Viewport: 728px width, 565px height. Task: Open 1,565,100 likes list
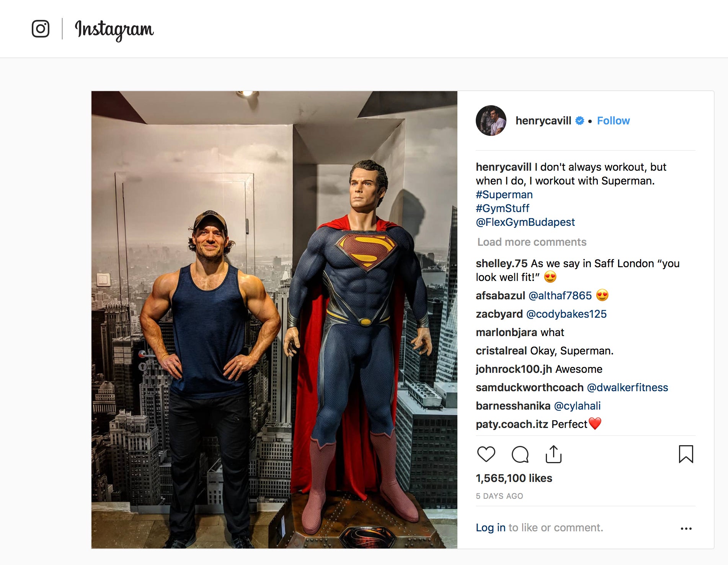click(x=514, y=478)
